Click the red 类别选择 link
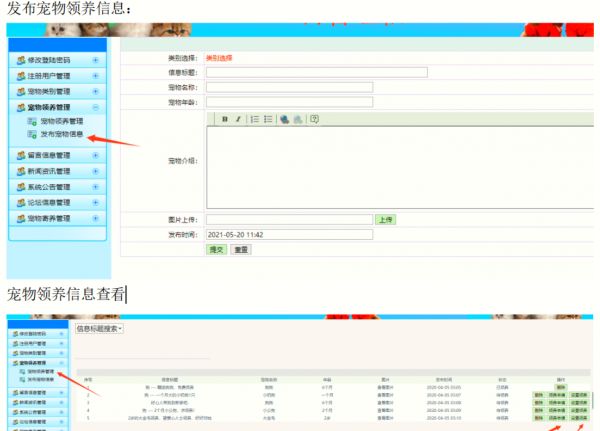 (219, 58)
